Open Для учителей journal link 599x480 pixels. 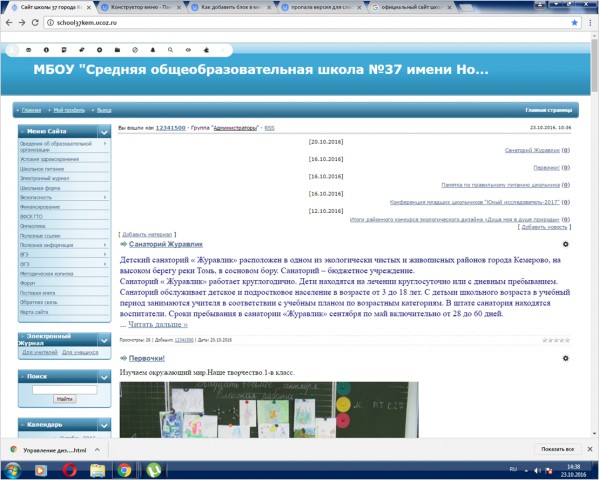40,352
